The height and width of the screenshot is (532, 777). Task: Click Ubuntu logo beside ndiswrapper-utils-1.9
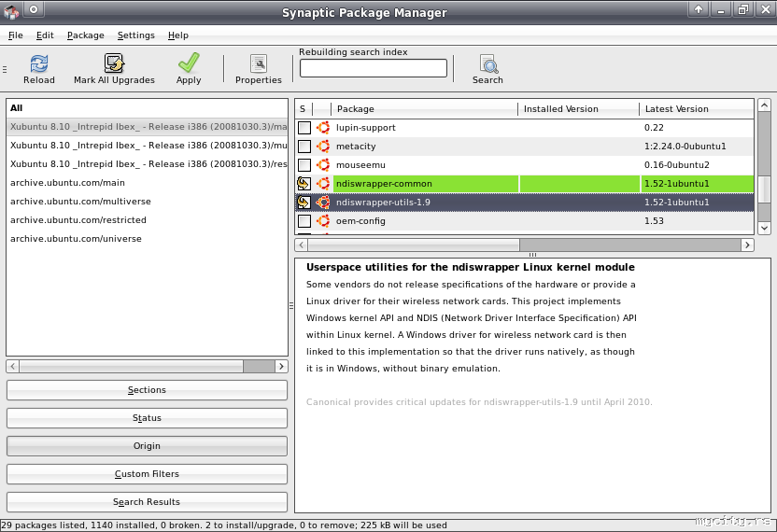323,203
